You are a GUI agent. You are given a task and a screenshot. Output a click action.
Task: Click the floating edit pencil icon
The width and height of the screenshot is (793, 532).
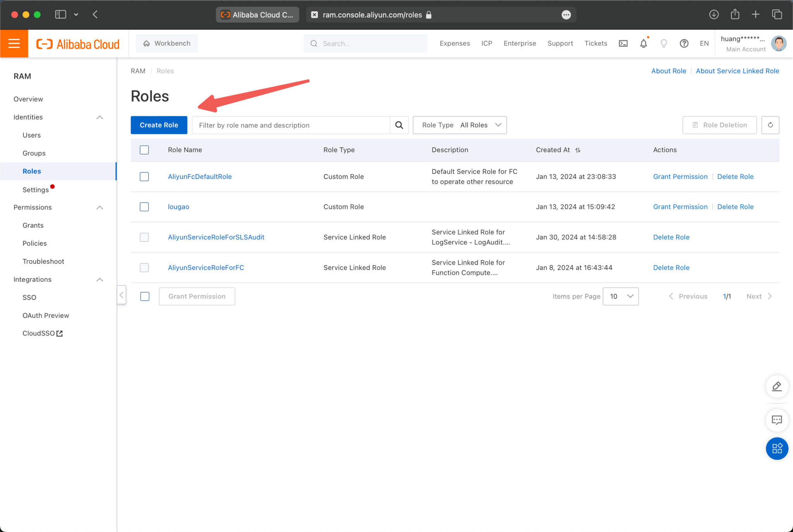777,386
